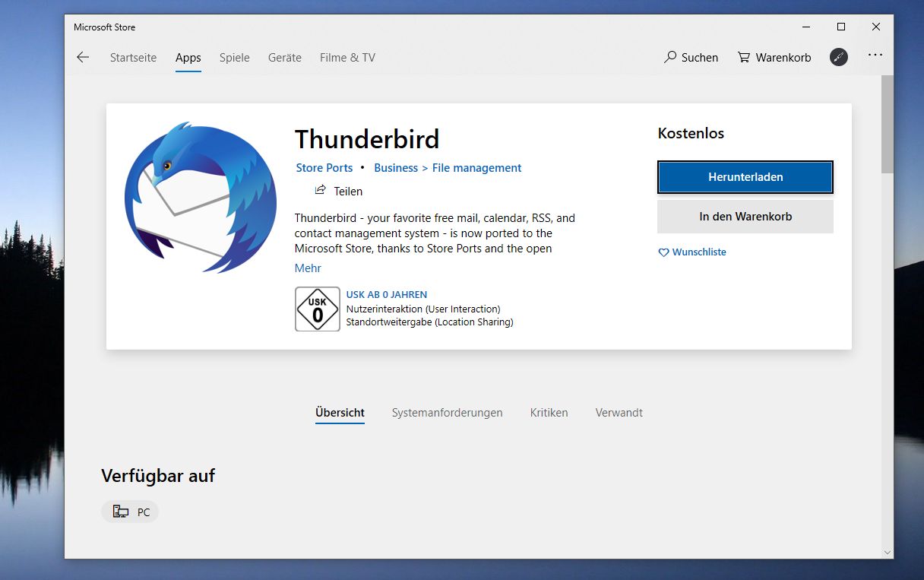924x580 pixels.
Task: Switch to the Spiele tab
Action: pos(234,58)
